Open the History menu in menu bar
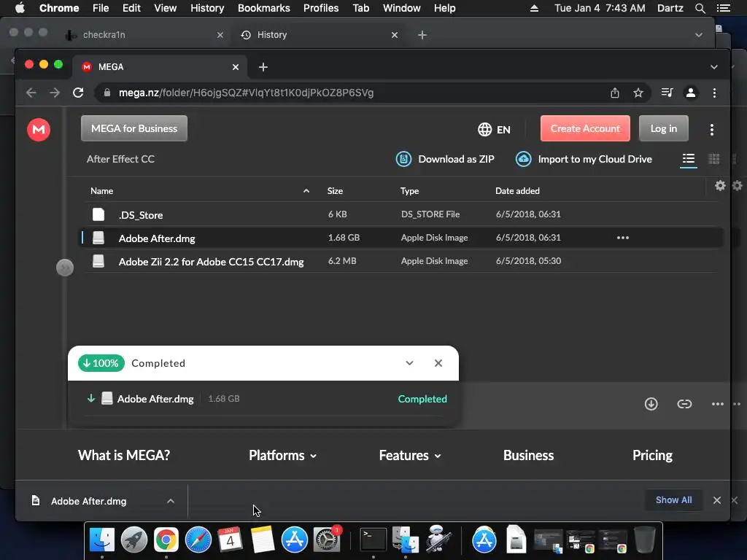The image size is (747, 560). click(207, 8)
